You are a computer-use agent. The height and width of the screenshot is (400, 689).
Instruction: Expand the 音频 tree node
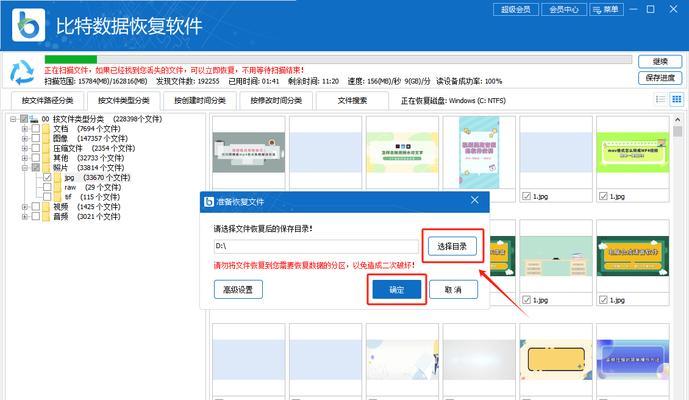point(25,216)
